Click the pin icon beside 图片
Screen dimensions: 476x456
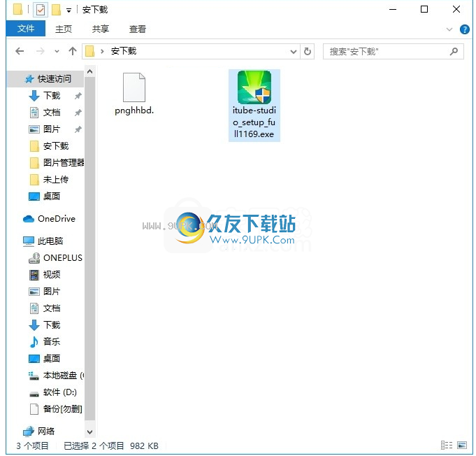(x=78, y=129)
